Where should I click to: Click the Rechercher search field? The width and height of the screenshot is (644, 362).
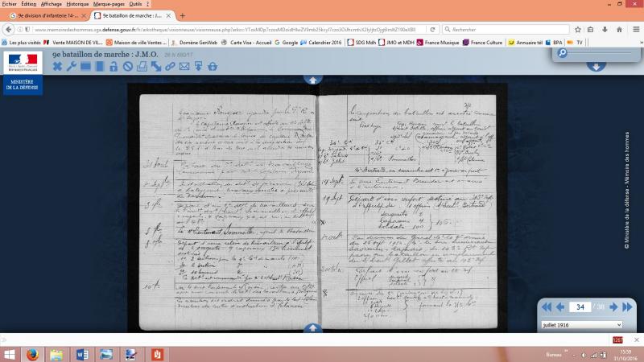coord(506,30)
